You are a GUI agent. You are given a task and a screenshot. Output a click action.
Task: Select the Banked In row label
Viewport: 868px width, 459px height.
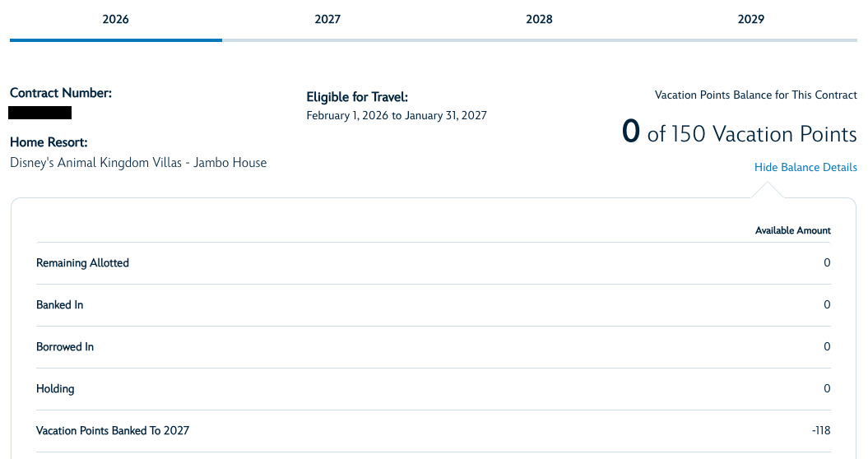(60, 305)
